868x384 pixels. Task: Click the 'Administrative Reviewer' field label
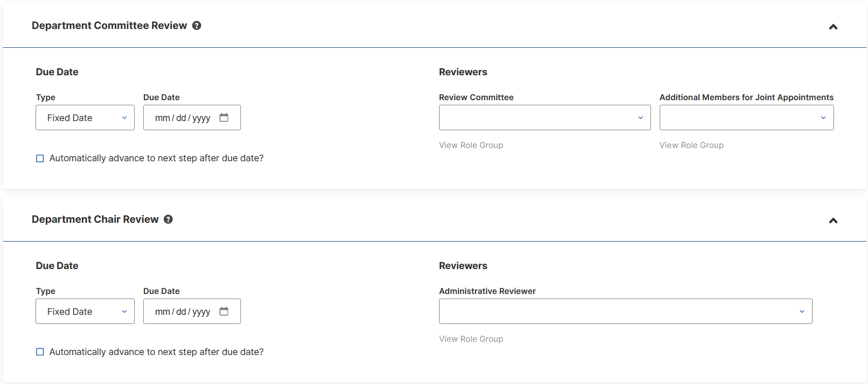(x=487, y=291)
